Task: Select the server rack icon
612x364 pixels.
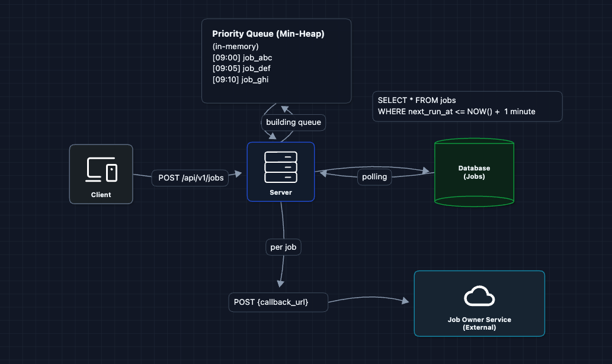Action: [x=280, y=167]
